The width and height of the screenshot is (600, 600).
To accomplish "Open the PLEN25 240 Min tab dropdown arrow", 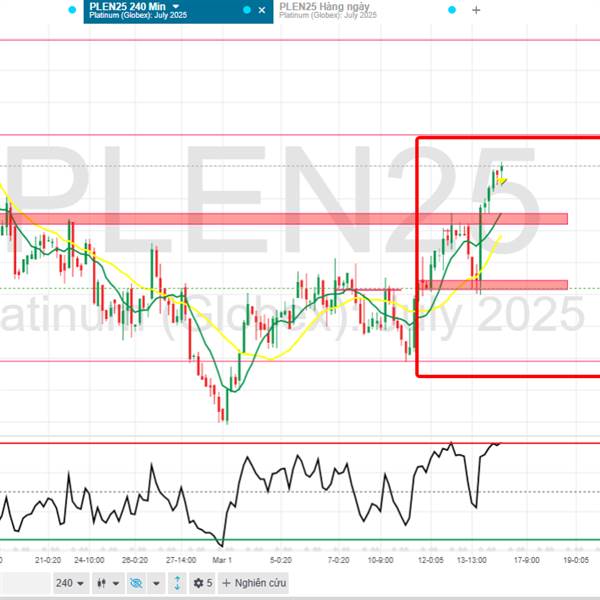I will tap(176, 7).
